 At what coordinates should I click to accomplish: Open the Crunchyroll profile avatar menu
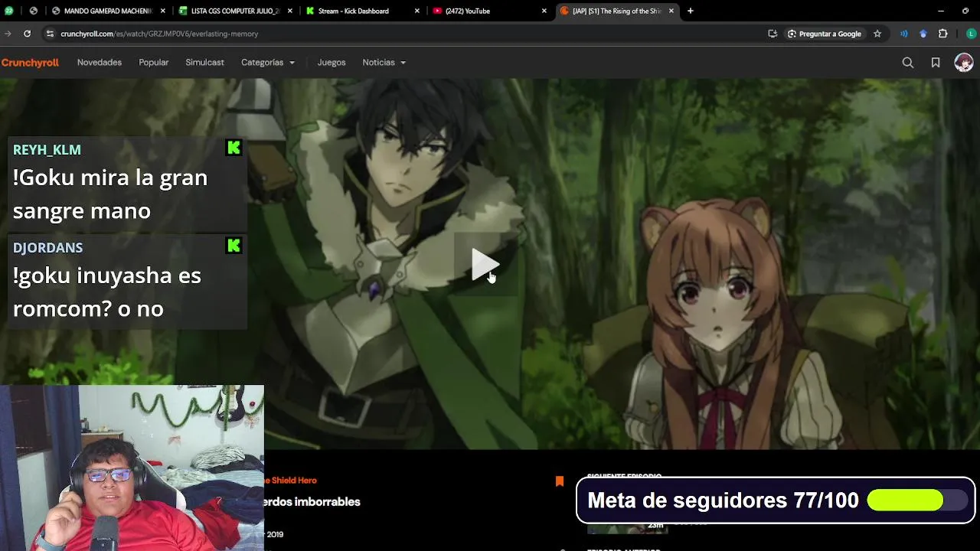coord(964,63)
